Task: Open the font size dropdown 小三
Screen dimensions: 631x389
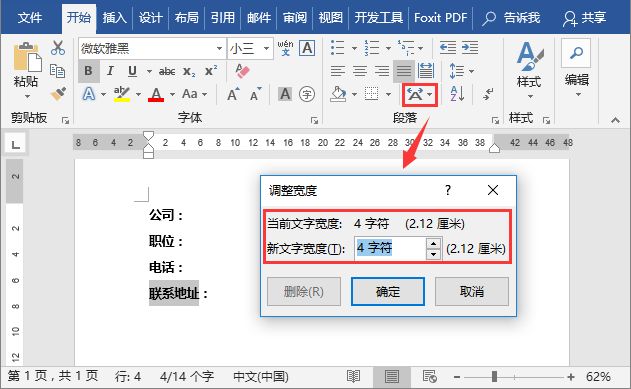Action: pos(266,48)
